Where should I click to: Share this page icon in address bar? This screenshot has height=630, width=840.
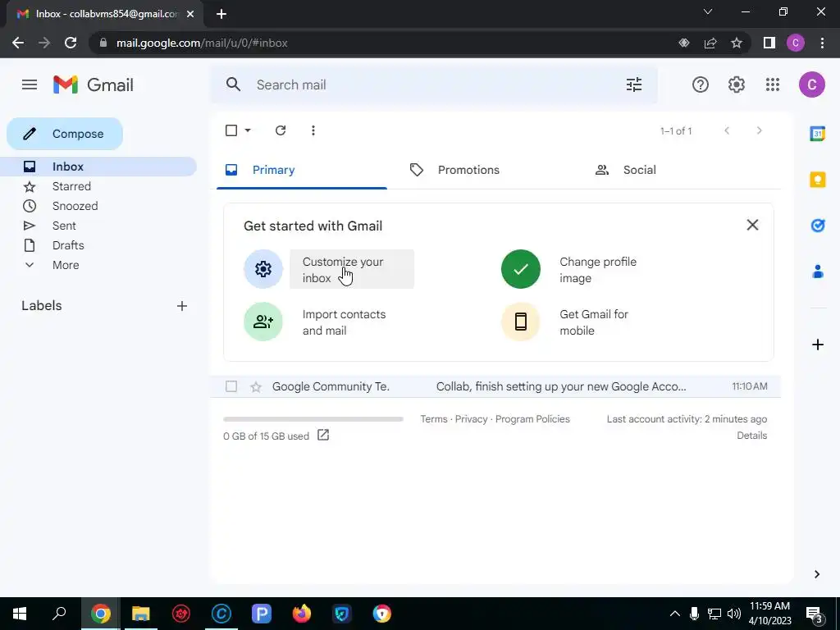click(710, 43)
